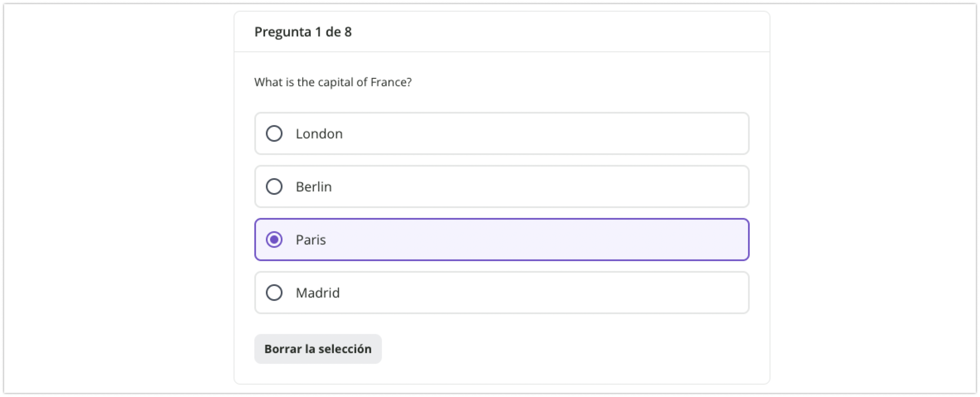Click the "Pregunta 1 de 8" heading
Screen dimensions: 980x397
pos(303,32)
